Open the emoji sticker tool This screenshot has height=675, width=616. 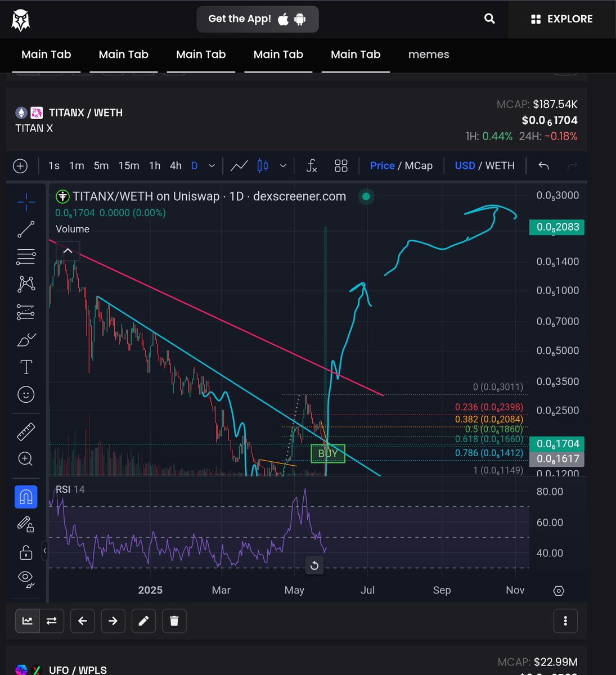[x=25, y=394]
